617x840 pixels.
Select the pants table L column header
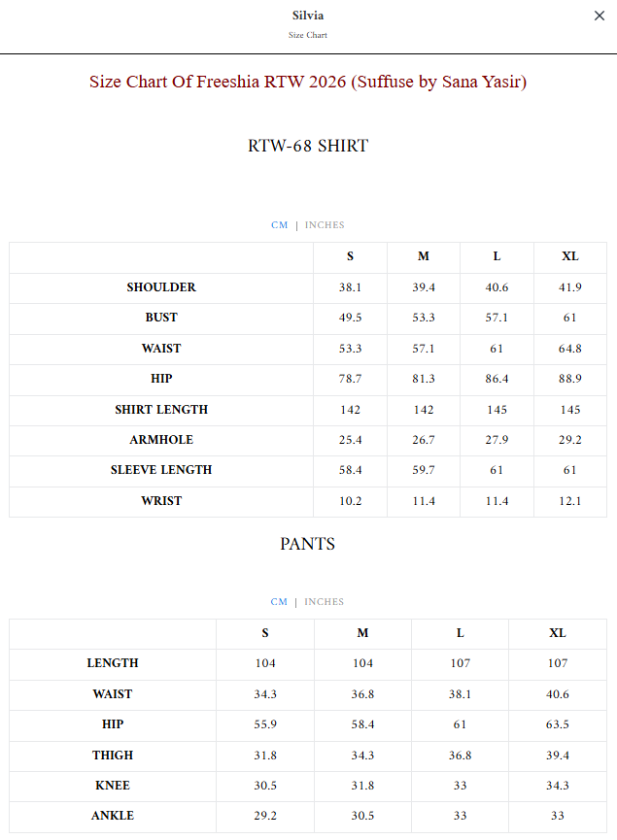(460, 633)
